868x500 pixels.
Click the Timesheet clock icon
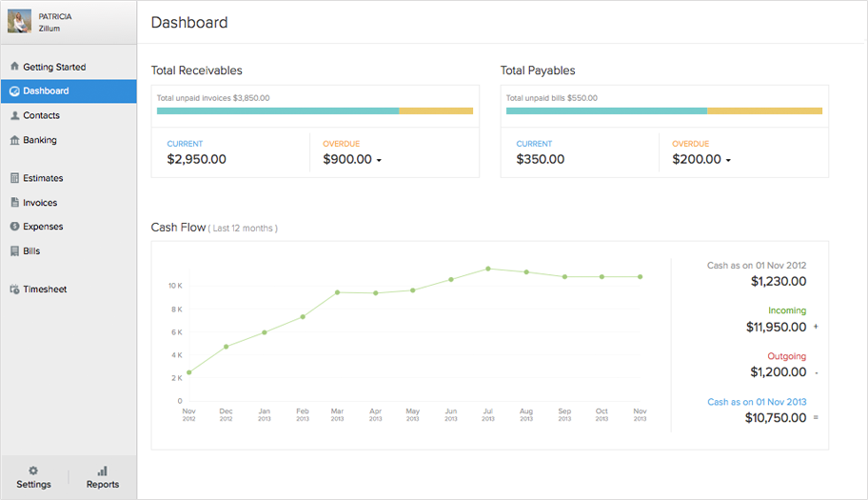(14, 290)
